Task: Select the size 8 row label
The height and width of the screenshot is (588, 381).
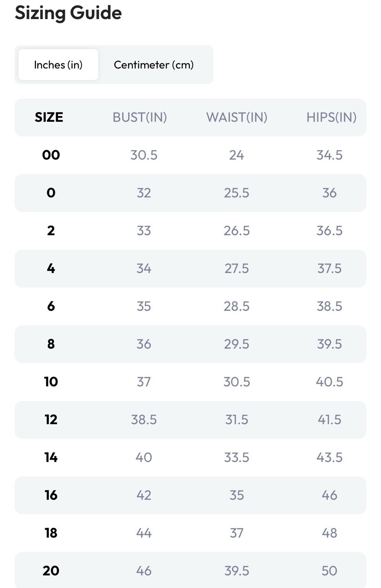Action: pos(51,344)
